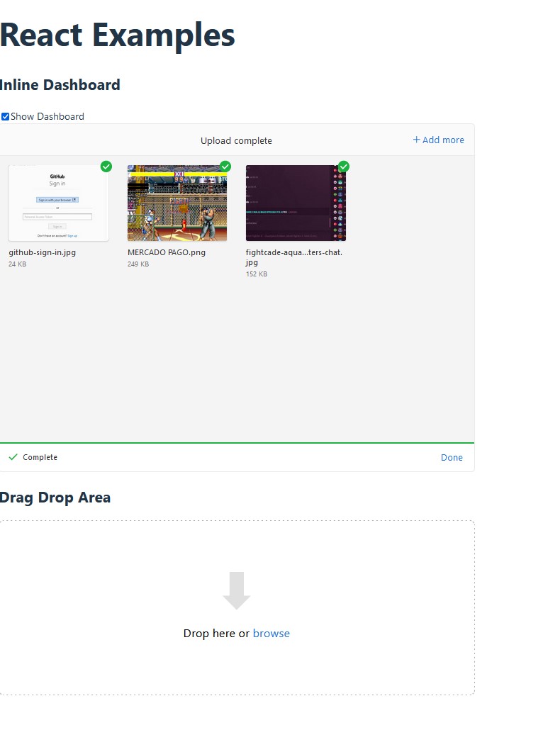Click the Drop here or text
Image resolution: width=560 pixels, height=747 pixels.
click(x=216, y=633)
